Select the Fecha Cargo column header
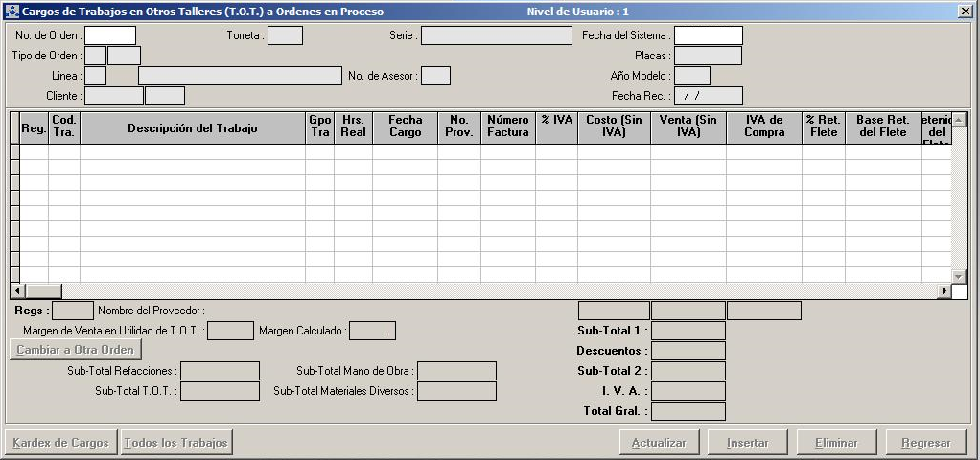This screenshot has width=980, height=460. click(405, 128)
